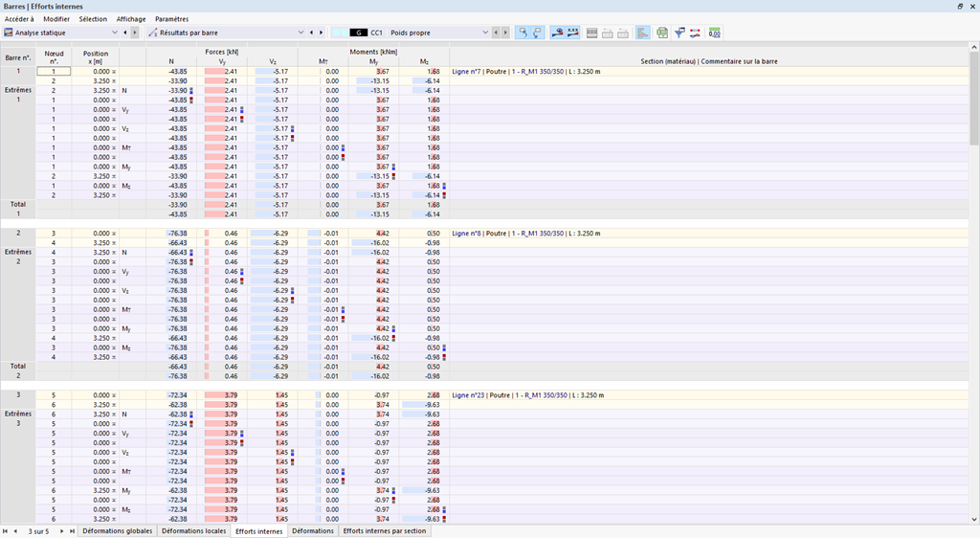Toggle result diagram view icon with eye
This screenshot has width=980, height=538.
coord(557,33)
